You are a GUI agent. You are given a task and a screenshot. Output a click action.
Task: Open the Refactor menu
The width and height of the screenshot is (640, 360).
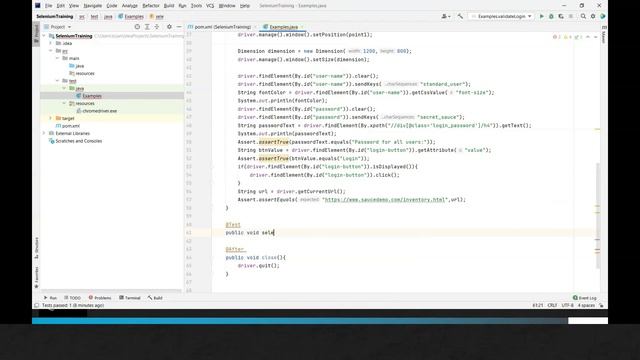click(151, 6)
